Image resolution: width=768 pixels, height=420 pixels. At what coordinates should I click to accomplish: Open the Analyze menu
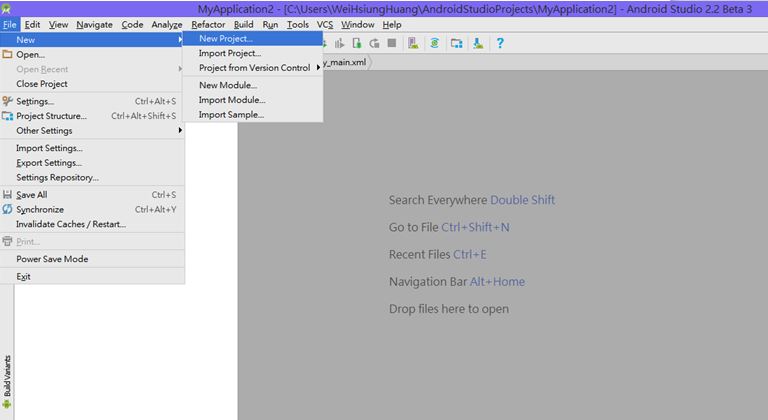(167, 25)
